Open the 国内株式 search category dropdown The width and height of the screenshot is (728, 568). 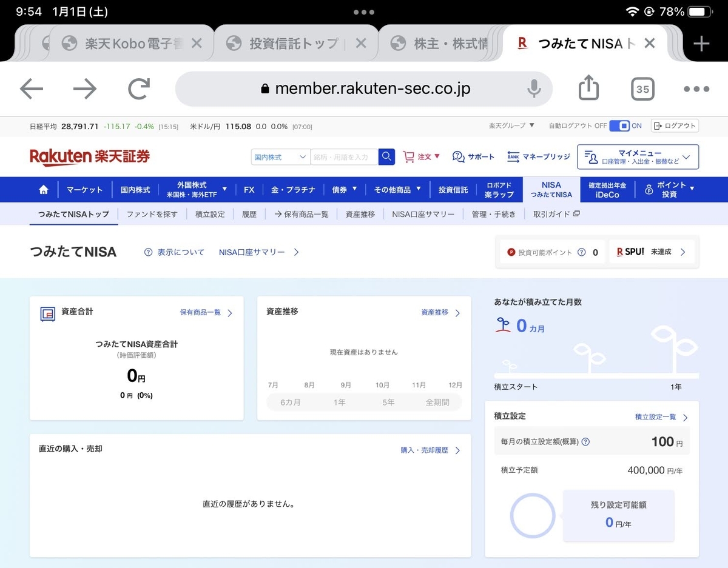(x=280, y=157)
